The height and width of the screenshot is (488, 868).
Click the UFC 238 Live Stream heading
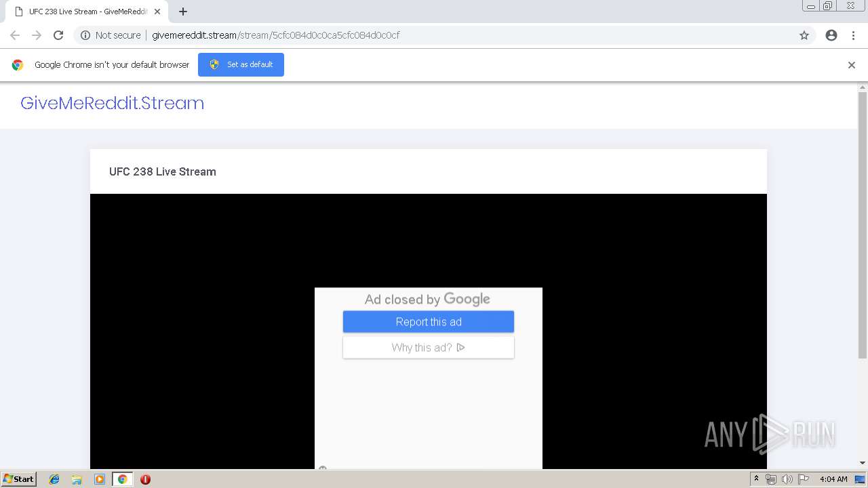tap(163, 172)
